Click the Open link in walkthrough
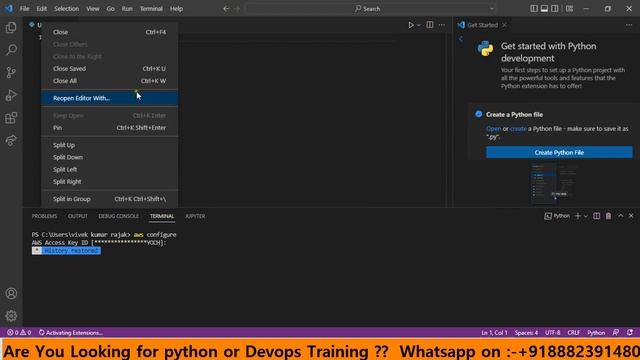640x360 pixels. (493, 129)
